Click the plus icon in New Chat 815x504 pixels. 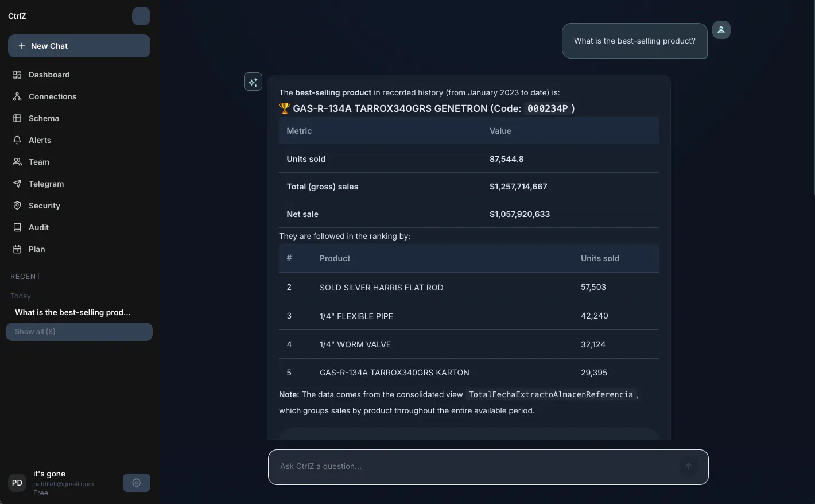point(22,46)
